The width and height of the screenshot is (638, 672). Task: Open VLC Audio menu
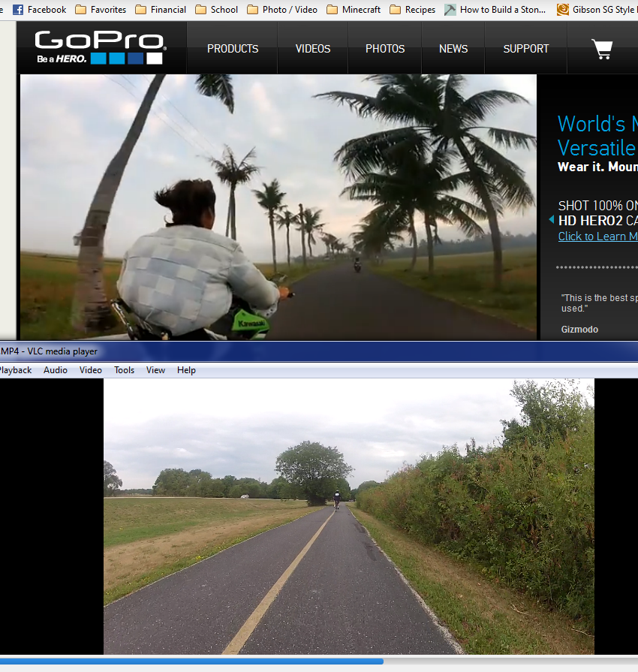(x=56, y=370)
